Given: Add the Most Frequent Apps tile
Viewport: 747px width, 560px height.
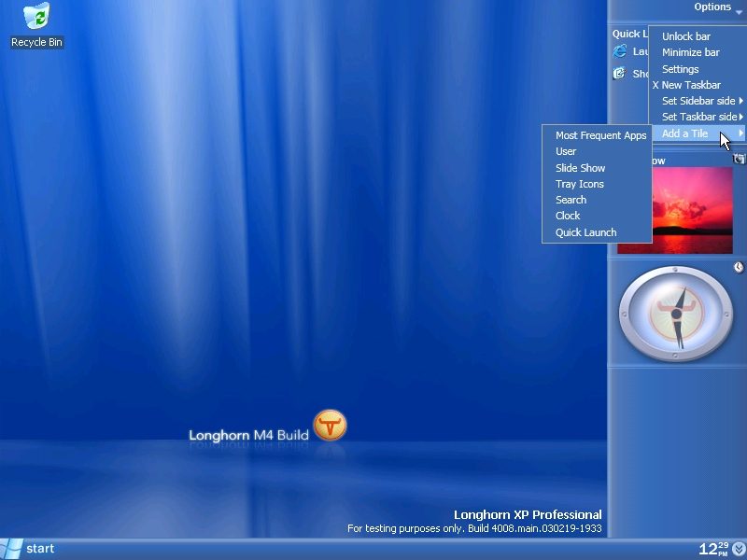Looking at the screenshot, I should [597, 135].
